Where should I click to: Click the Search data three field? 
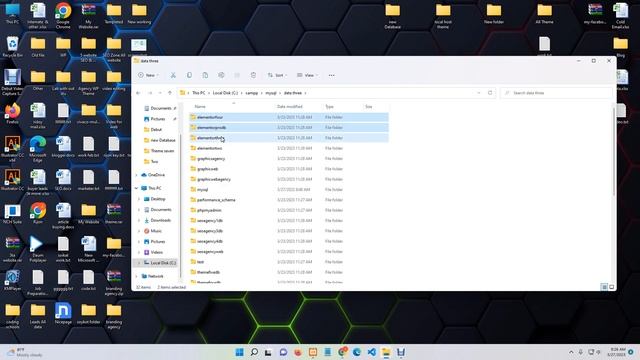(x=556, y=93)
